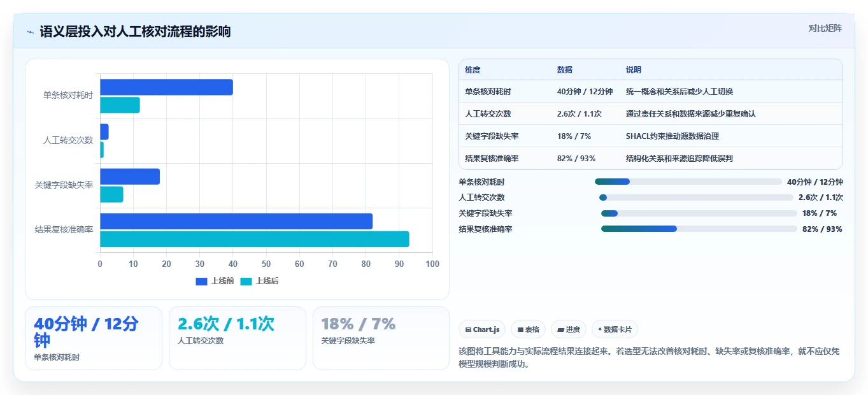This screenshot has height=395, width=868.
Task: Open the 40分钟 / 12分钟 data card
Action: (x=94, y=338)
